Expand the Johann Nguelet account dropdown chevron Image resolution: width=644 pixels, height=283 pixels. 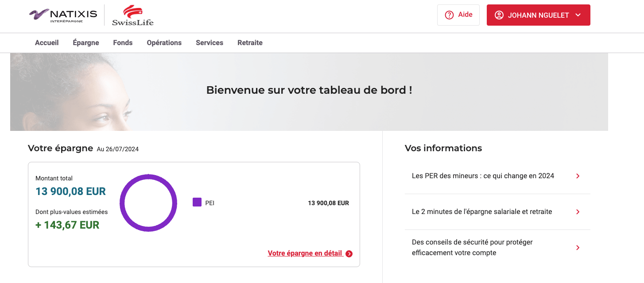coord(578,15)
